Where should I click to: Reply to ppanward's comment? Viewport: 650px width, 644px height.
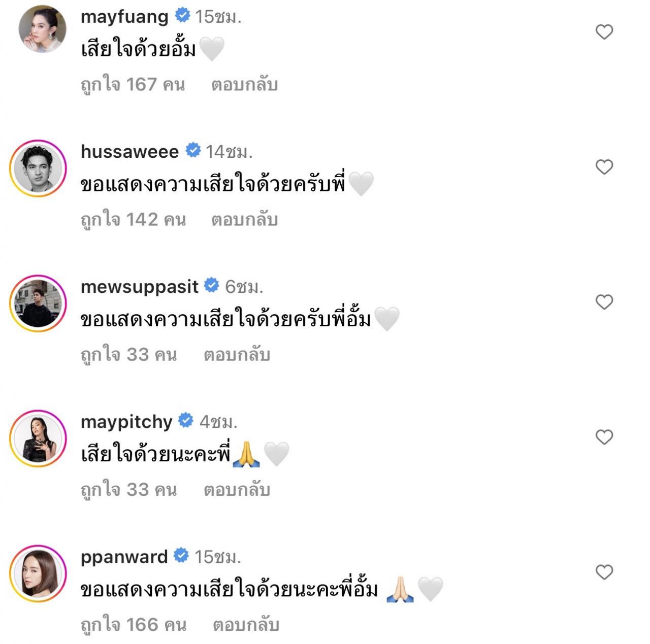coord(246,625)
